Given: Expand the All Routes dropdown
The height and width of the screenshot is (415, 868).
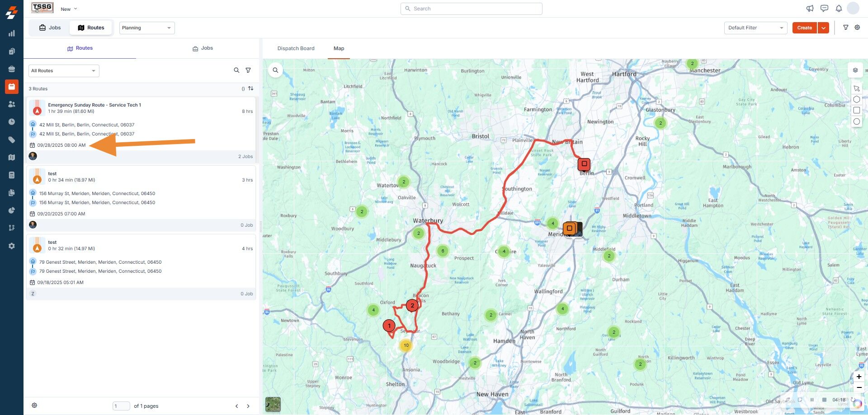Looking at the screenshot, I should pyautogui.click(x=64, y=71).
